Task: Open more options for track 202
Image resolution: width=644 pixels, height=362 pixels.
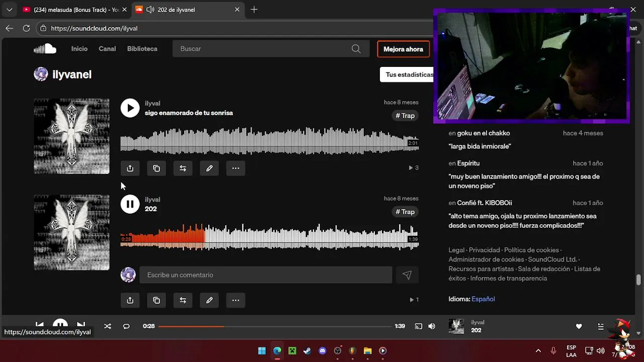Action: tap(235, 300)
